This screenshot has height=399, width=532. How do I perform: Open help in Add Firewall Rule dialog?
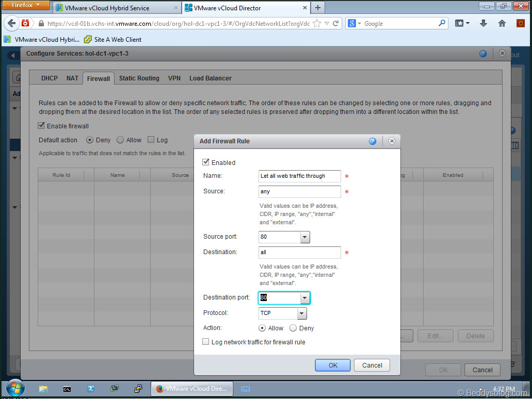(x=373, y=141)
